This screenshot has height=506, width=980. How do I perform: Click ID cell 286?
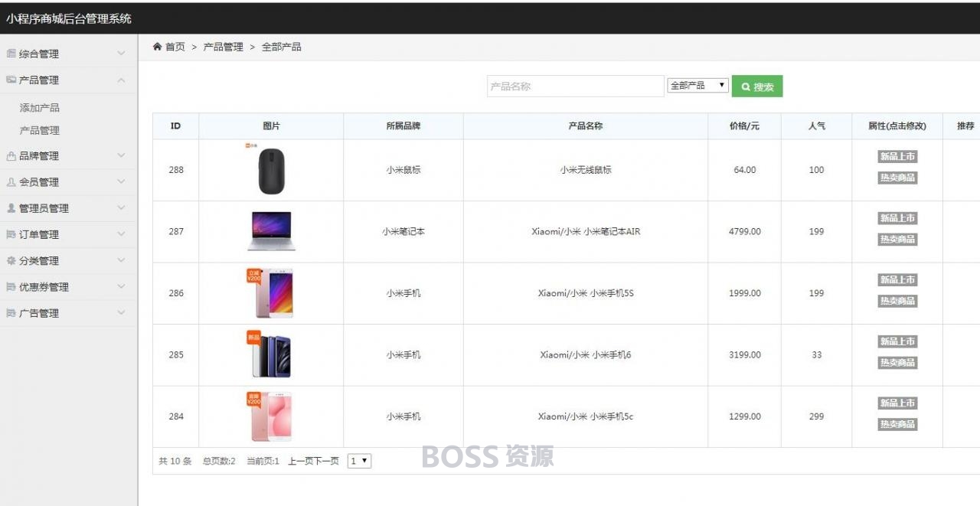(x=176, y=293)
